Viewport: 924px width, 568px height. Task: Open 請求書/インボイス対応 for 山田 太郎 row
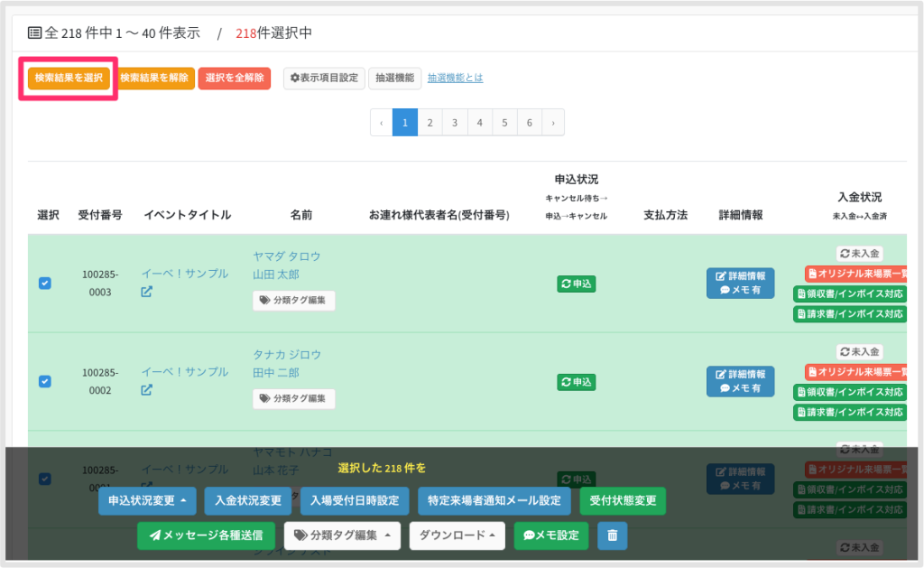(850, 313)
